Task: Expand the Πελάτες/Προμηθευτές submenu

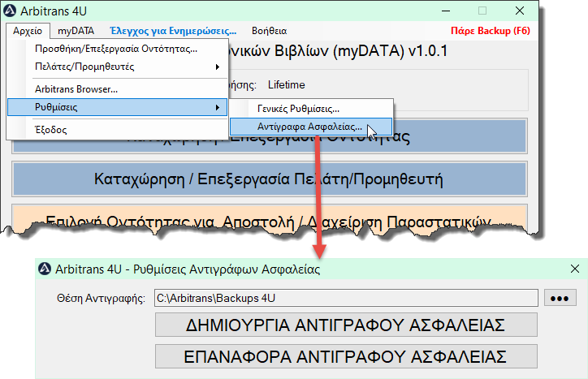Action: point(118,67)
